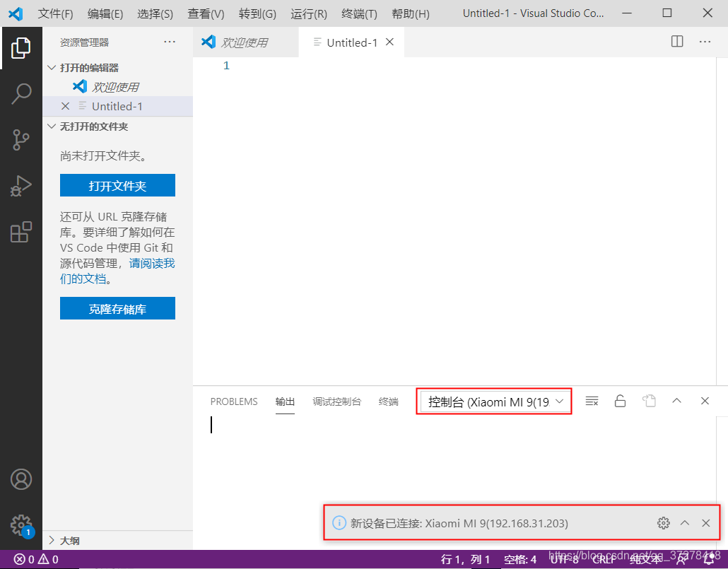Open the Source Control view

click(x=21, y=140)
